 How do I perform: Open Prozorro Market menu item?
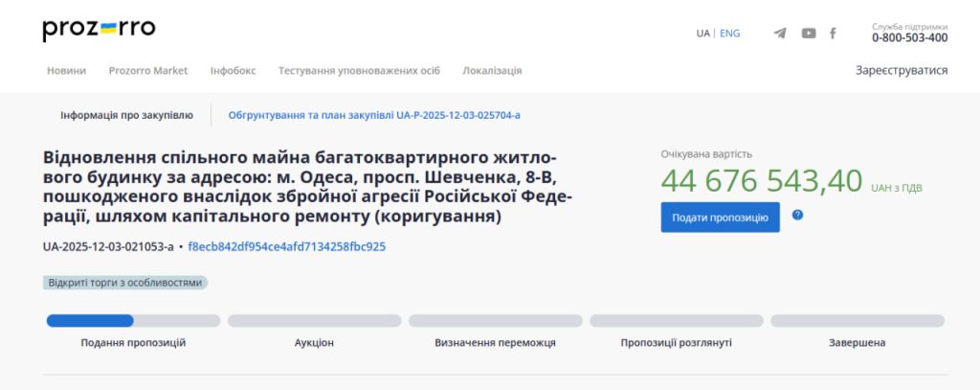[148, 71]
